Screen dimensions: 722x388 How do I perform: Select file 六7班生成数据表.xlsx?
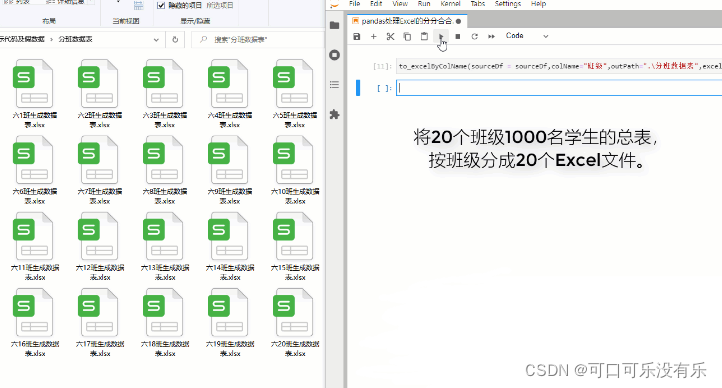99,170
